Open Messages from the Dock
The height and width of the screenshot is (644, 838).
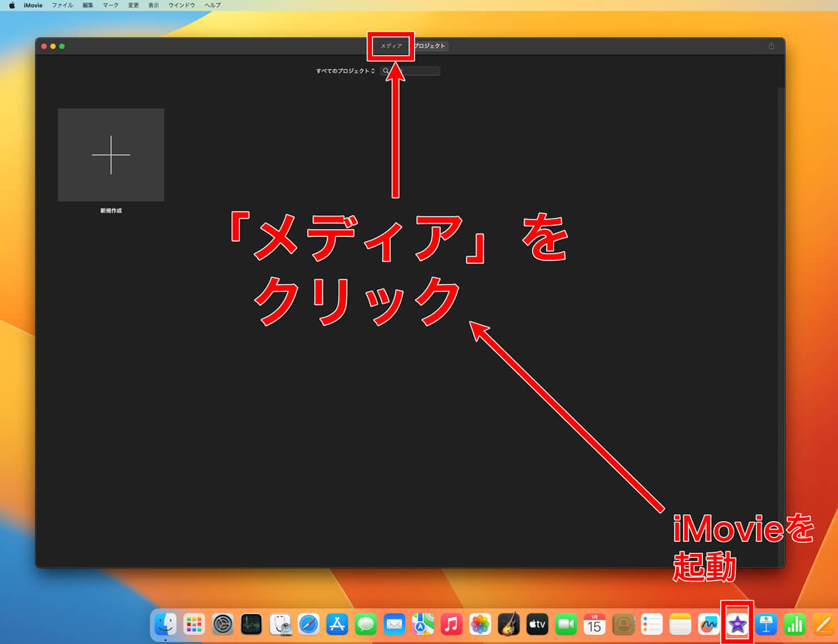click(366, 623)
